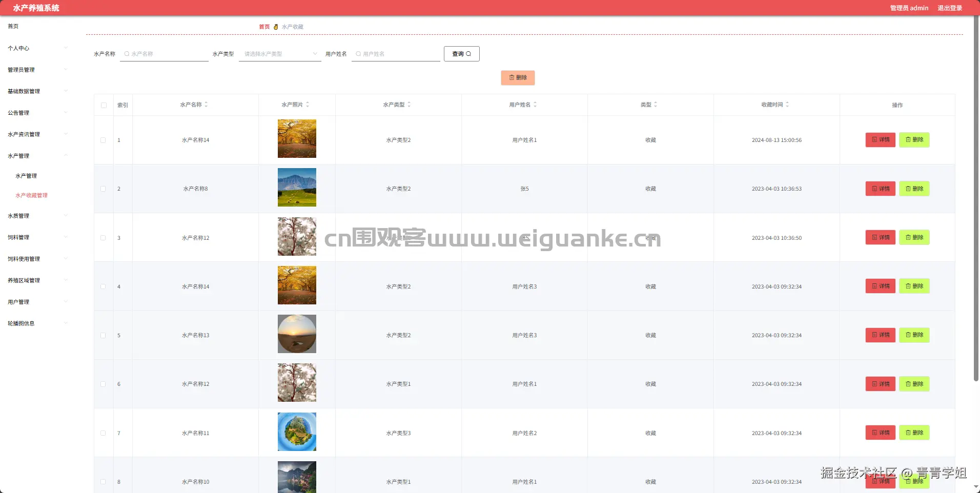Focus the 水产名称 search input
Viewport: 980px width, 493px height.
click(x=164, y=54)
